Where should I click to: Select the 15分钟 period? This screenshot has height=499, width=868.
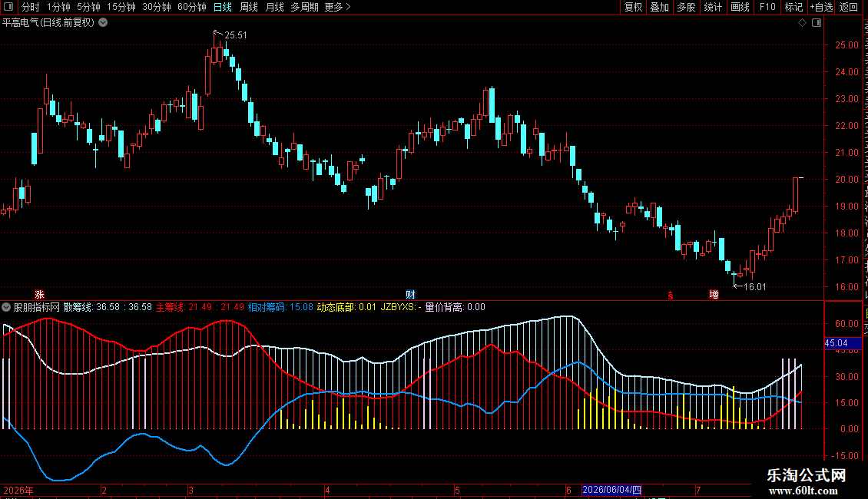pyautogui.click(x=121, y=7)
